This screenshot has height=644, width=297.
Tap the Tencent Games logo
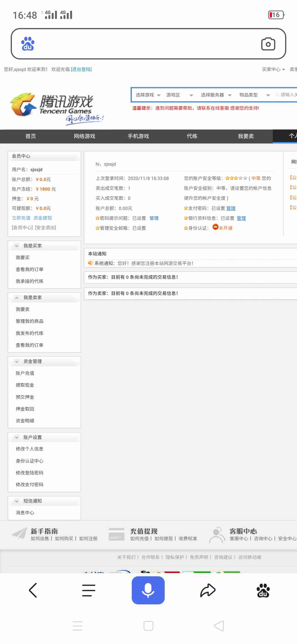point(57,108)
